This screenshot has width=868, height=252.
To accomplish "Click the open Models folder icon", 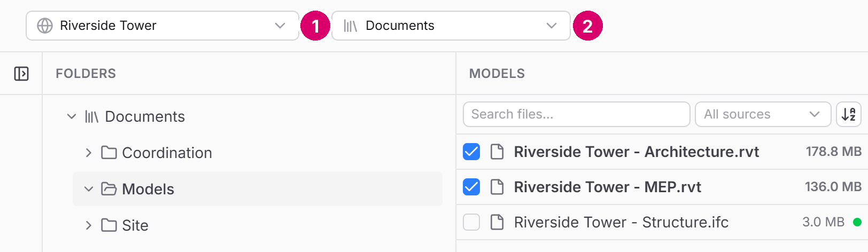I will point(109,189).
